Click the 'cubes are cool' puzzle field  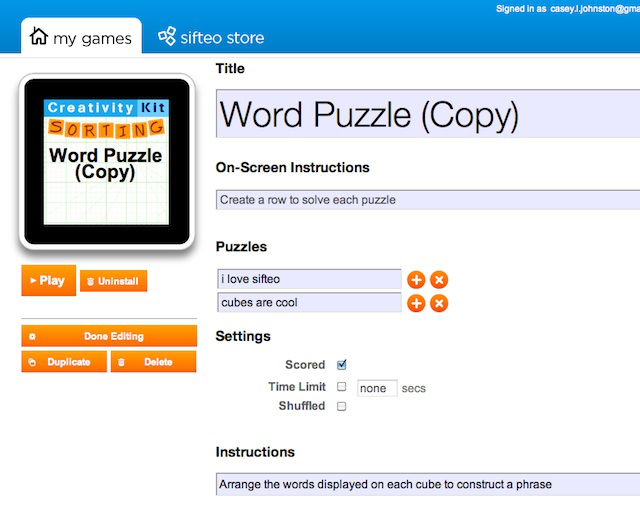pyautogui.click(x=309, y=302)
